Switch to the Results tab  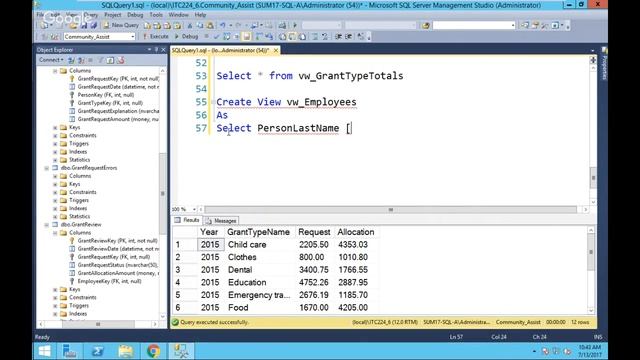point(187,220)
